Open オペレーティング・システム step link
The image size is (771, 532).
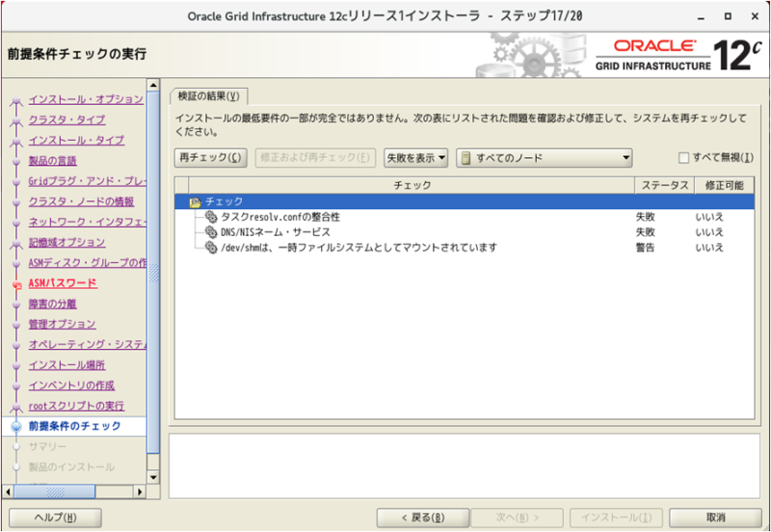click(x=87, y=345)
